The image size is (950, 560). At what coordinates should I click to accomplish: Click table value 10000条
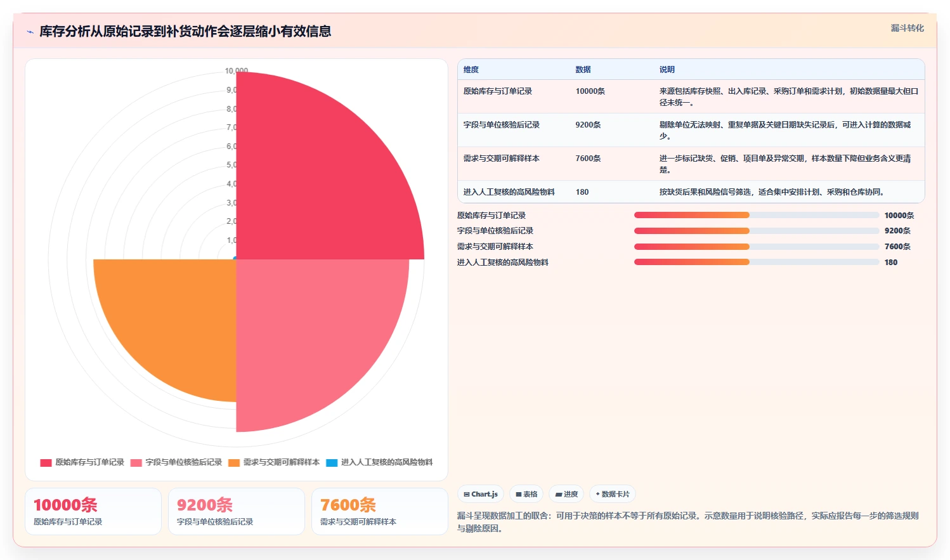pos(590,91)
